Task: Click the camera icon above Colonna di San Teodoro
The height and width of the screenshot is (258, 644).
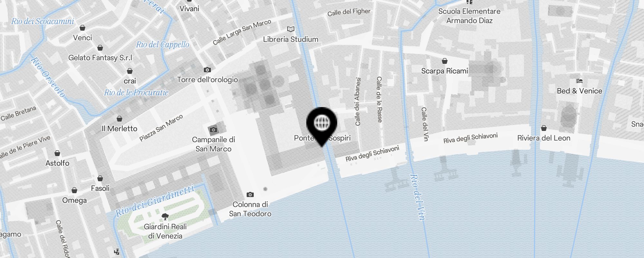Action: 250,194
